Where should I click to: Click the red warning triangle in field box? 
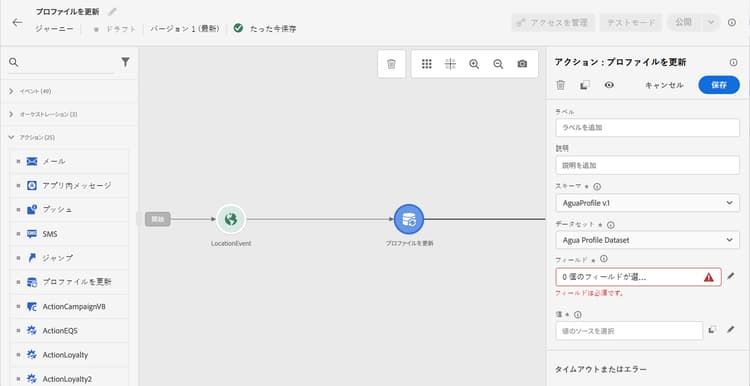(x=709, y=277)
